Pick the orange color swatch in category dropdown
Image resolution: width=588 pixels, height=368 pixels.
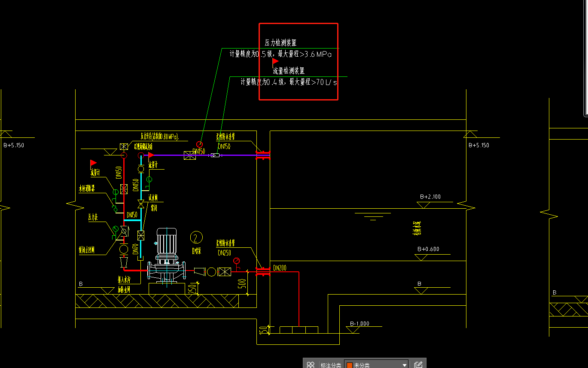[350, 365]
